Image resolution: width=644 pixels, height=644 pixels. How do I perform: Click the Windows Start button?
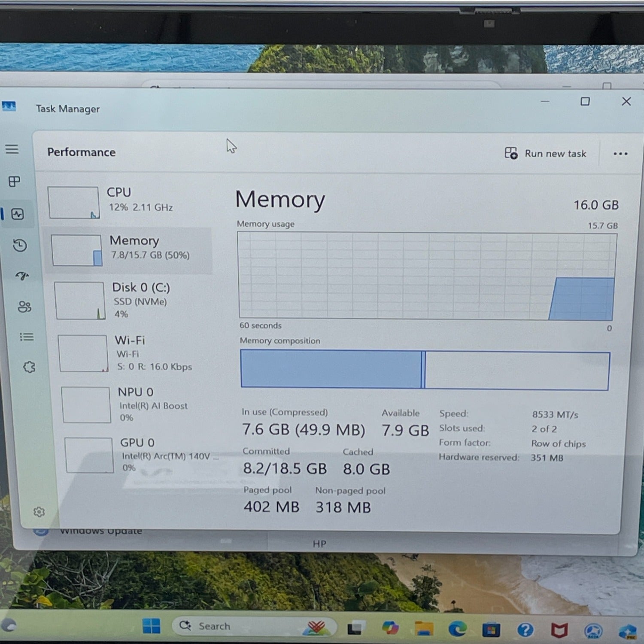coord(151,626)
